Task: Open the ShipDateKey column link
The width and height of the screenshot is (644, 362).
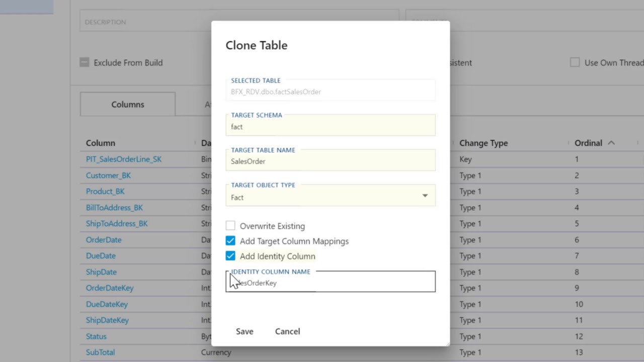Action: coord(107,320)
